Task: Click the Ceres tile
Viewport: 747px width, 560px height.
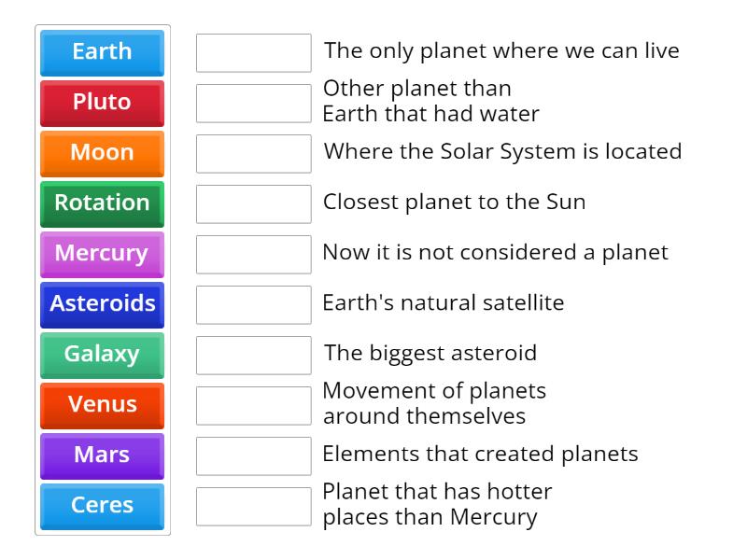Action: pyautogui.click(x=101, y=506)
